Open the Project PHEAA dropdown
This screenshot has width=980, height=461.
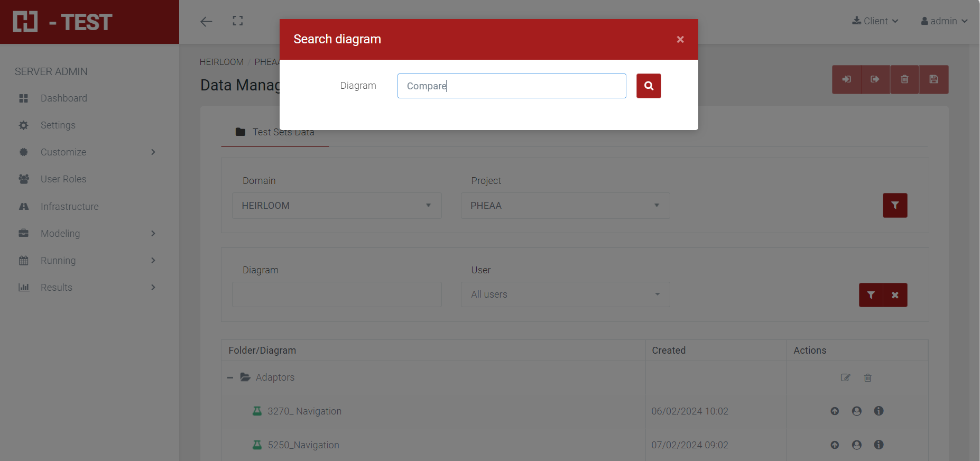[x=565, y=206]
